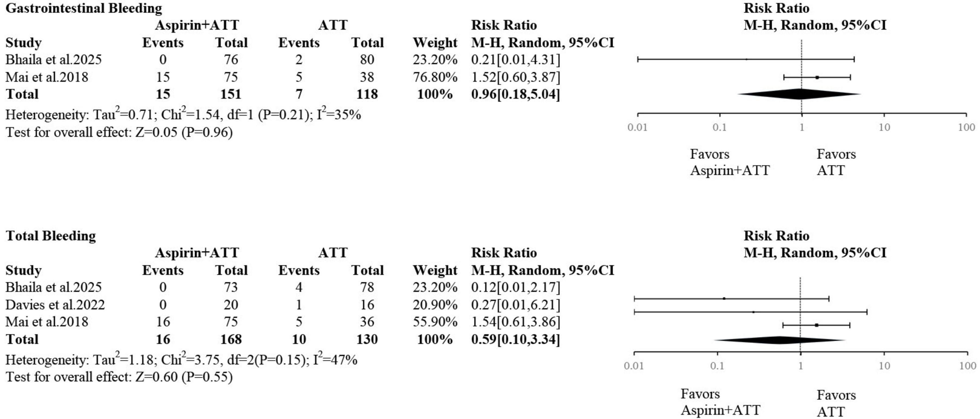The image size is (980, 419).
Task: Select Mai et al.2018 in the Total Bleeding table
Action: (x=47, y=322)
